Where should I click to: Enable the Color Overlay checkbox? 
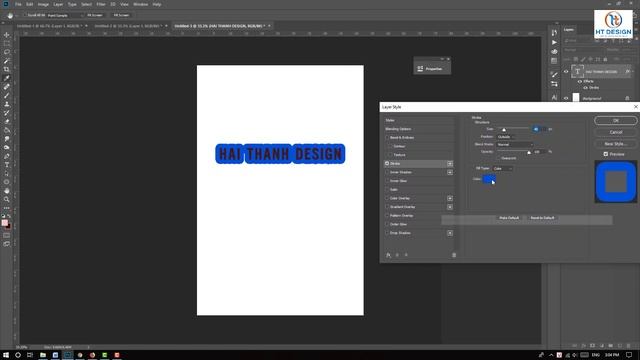click(x=387, y=198)
